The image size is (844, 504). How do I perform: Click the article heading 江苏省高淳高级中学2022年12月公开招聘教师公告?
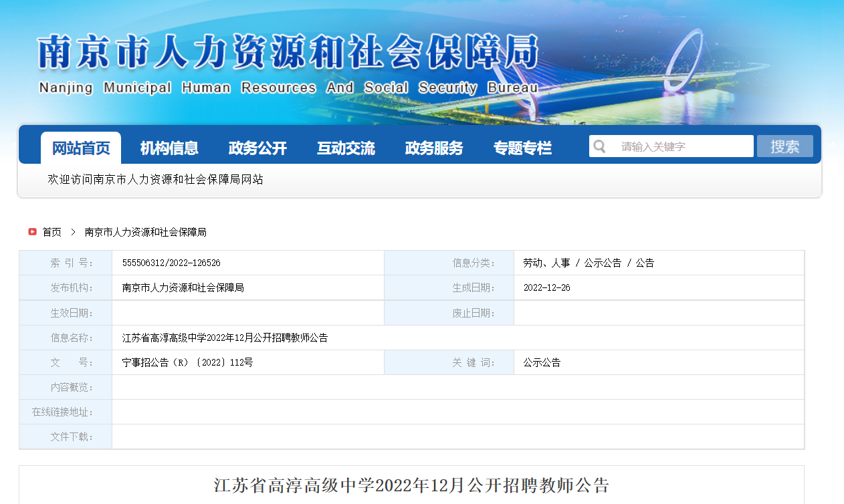click(411, 485)
